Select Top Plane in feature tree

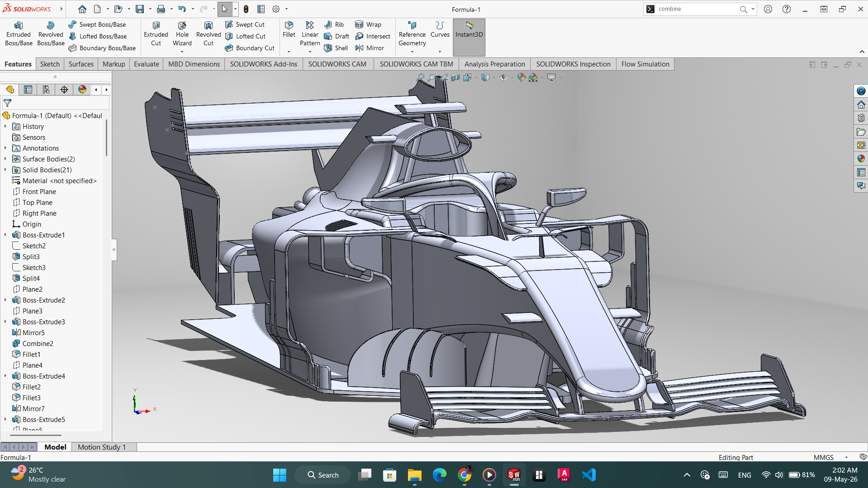point(38,203)
